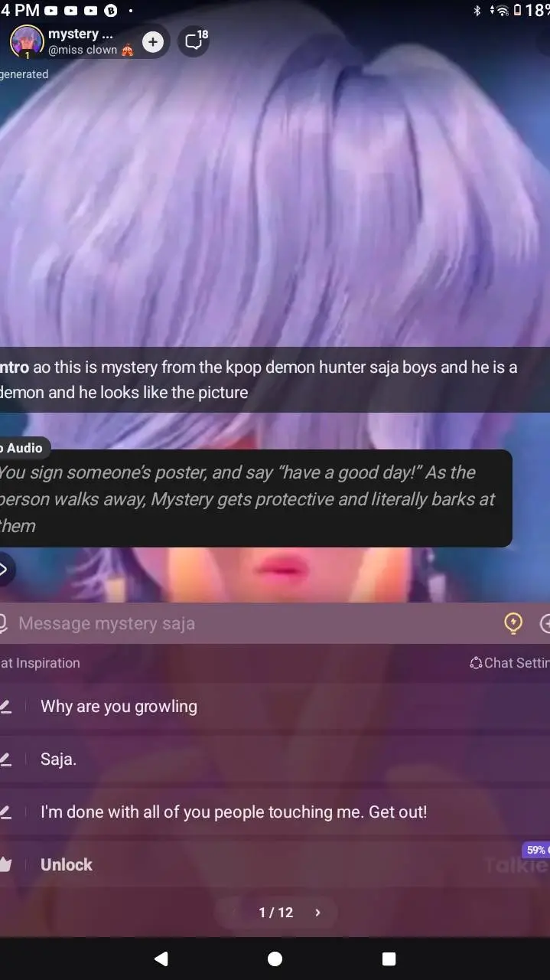Open the comments icon showing 18
The width and height of the screenshot is (550, 980).
(194, 41)
